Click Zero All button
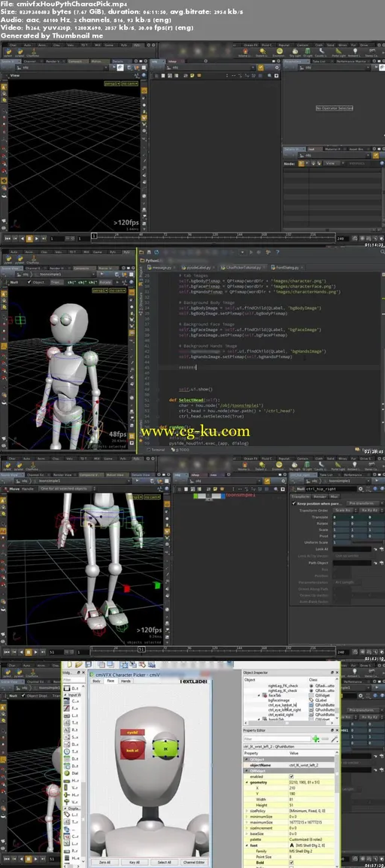This screenshot has height=868, width=385. (105, 862)
